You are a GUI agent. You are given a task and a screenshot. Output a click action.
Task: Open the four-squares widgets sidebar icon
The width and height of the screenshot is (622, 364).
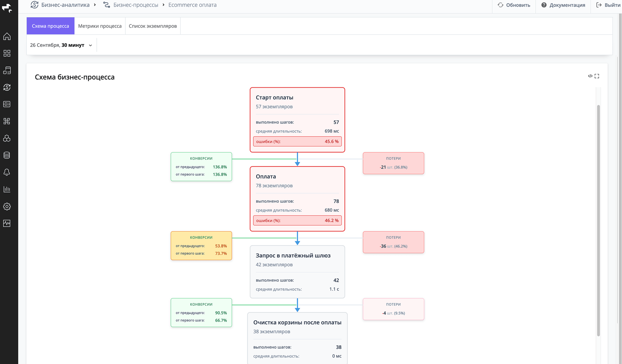pyautogui.click(x=7, y=121)
